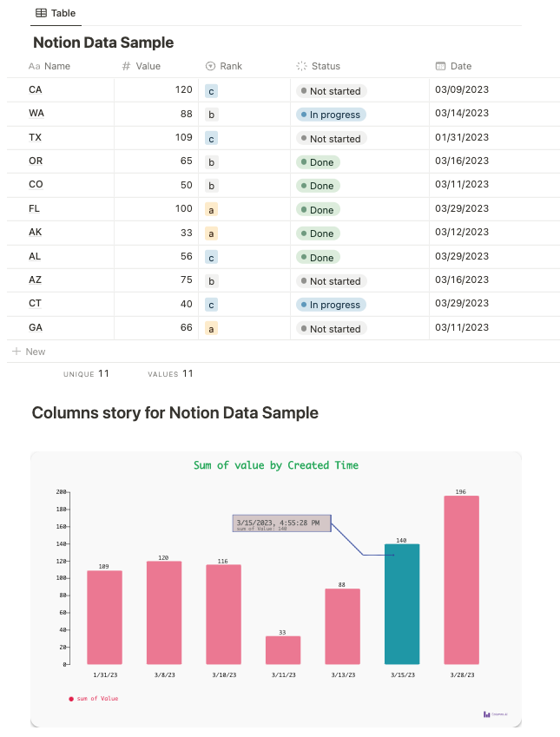The width and height of the screenshot is (560, 737).
Task: Click the value 33 in AK row
Action: [187, 233]
